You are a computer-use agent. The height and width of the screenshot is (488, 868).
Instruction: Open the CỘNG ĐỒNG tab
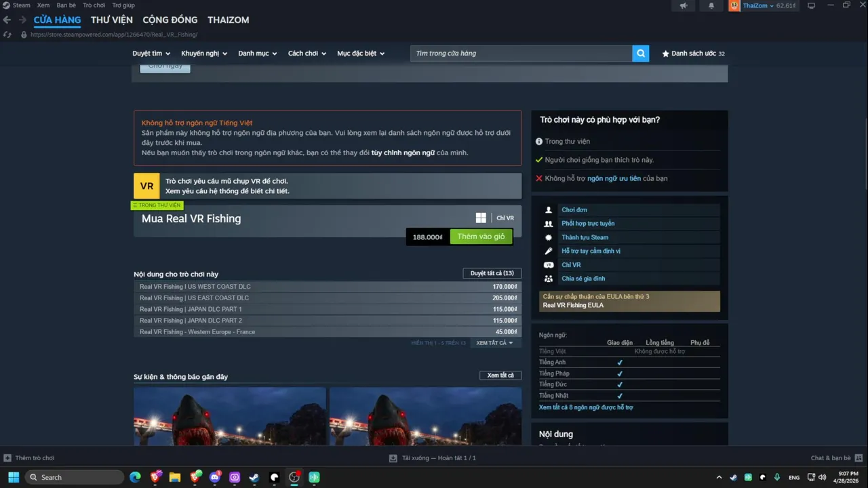point(170,20)
